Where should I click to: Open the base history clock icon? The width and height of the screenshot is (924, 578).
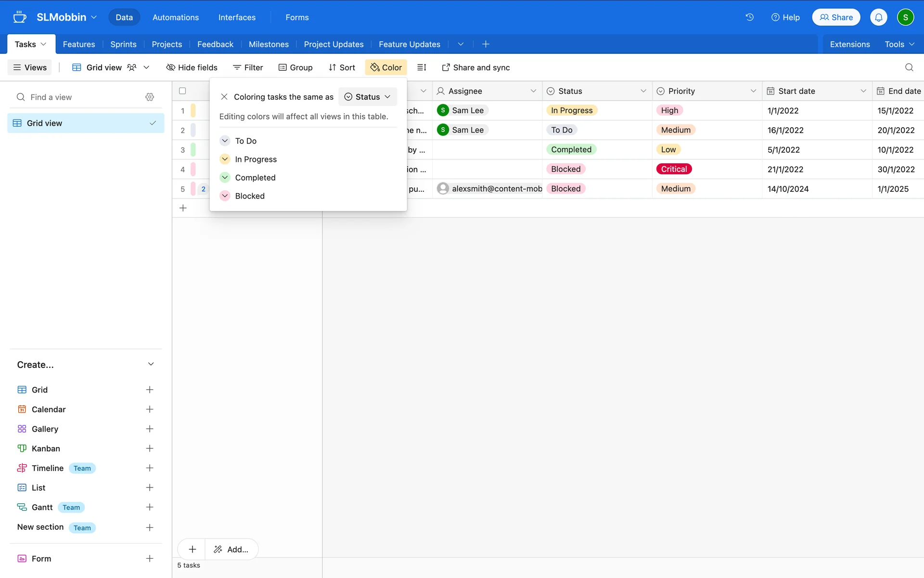749,17
